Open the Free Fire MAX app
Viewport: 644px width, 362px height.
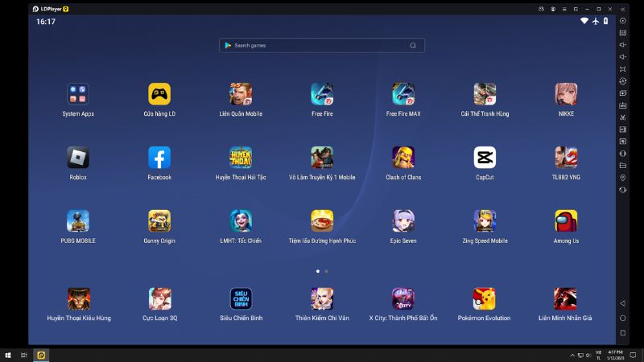click(x=403, y=94)
